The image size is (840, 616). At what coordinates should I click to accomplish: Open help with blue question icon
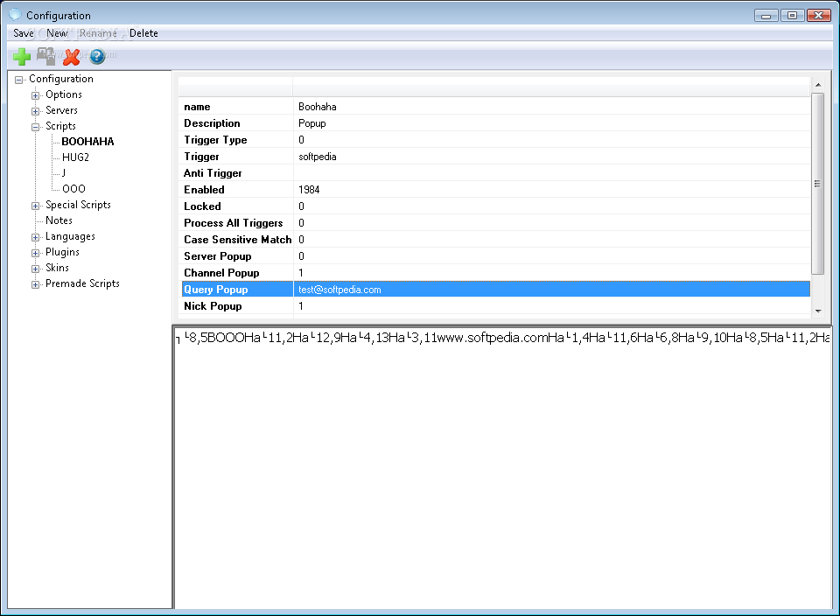pyautogui.click(x=97, y=56)
